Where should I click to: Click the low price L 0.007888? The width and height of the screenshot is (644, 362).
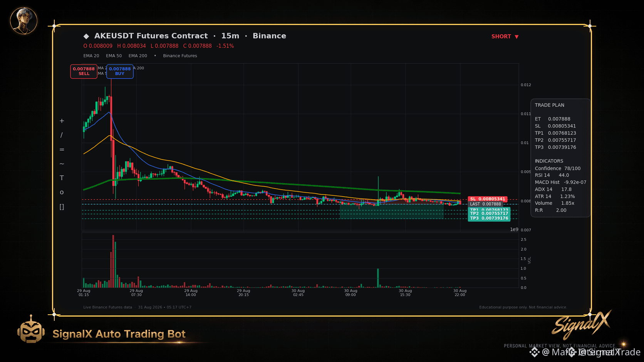point(164,46)
